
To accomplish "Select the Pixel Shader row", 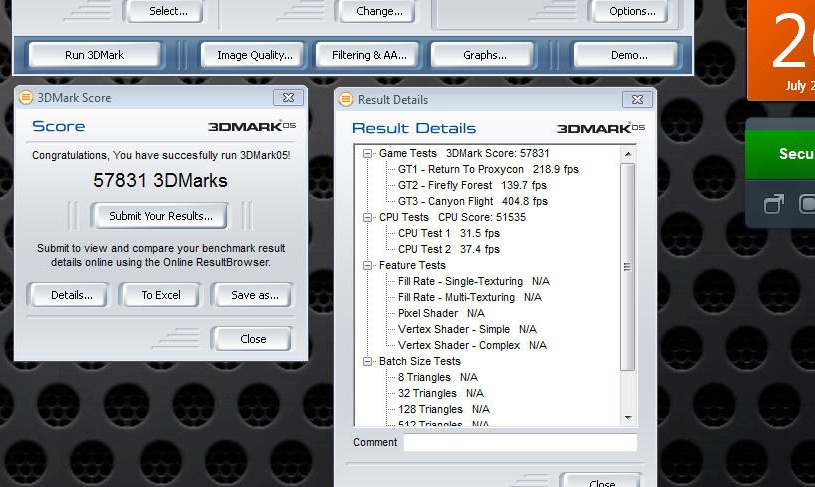I will (441, 313).
